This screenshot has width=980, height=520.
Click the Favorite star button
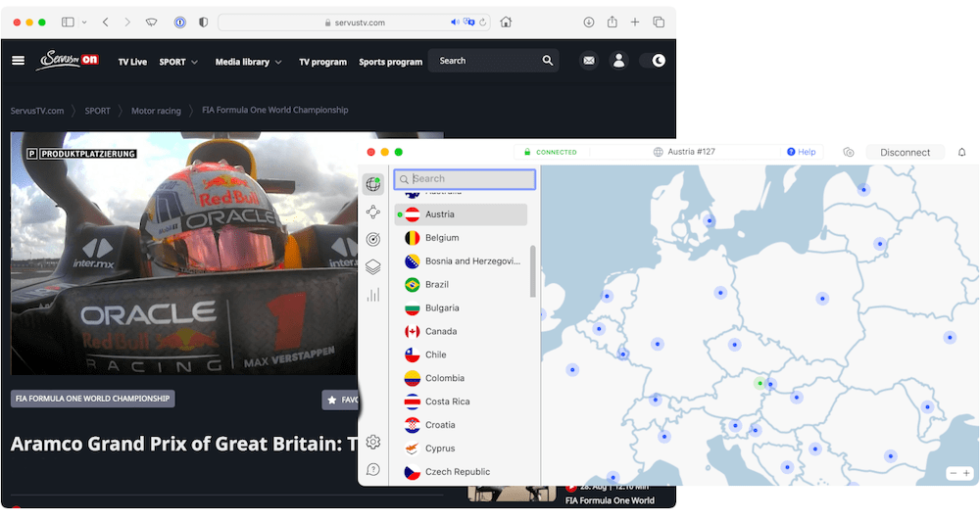click(x=341, y=400)
